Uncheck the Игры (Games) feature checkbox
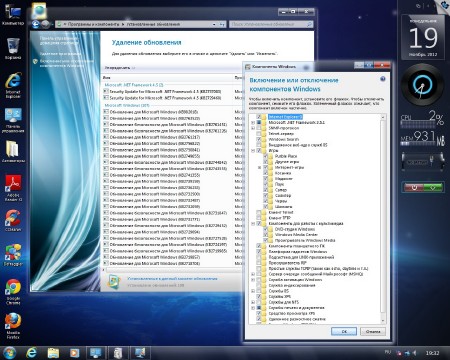450x360 pixels. point(259,150)
